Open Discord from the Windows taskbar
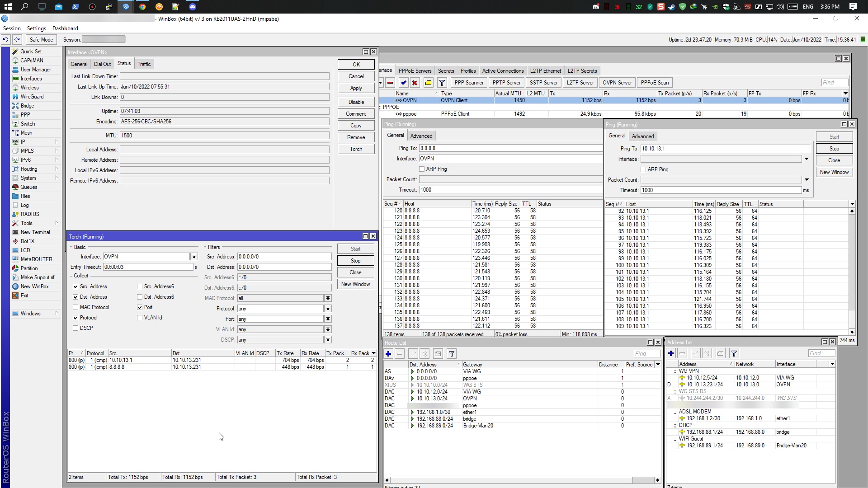This screenshot has height=488, width=868. click(193, 7)
